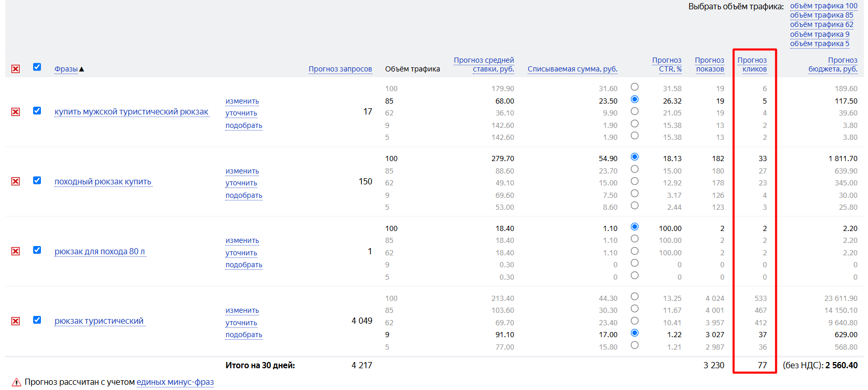
Task: Uncheck 'рюкзак для похода 80 л' checkbox
Action: tap(37, 250)
